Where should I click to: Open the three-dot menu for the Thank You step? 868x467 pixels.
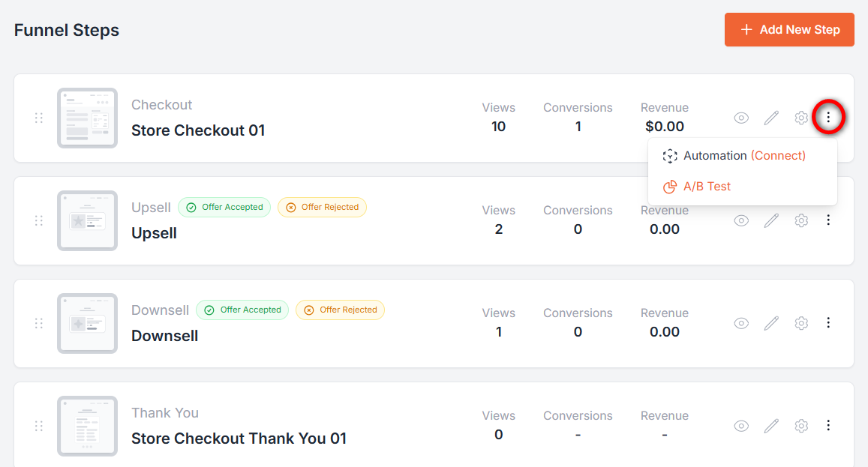tap(828, 426)
